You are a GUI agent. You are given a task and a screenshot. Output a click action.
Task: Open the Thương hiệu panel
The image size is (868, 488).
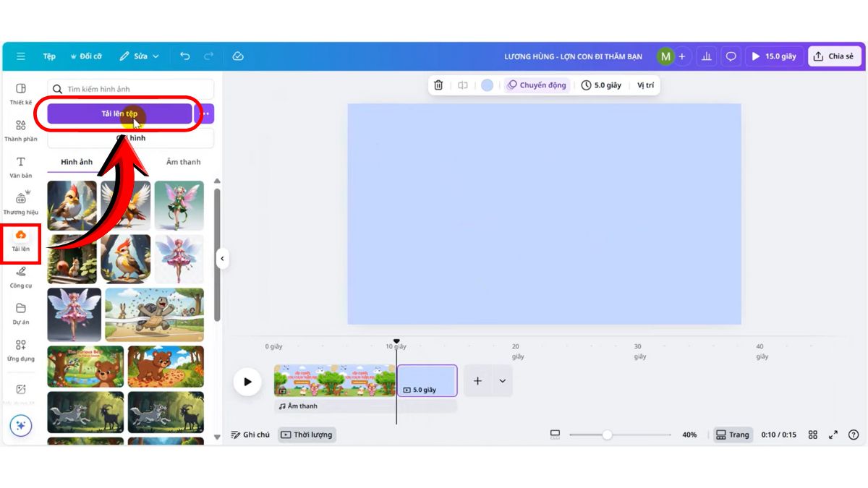(21, 205)
